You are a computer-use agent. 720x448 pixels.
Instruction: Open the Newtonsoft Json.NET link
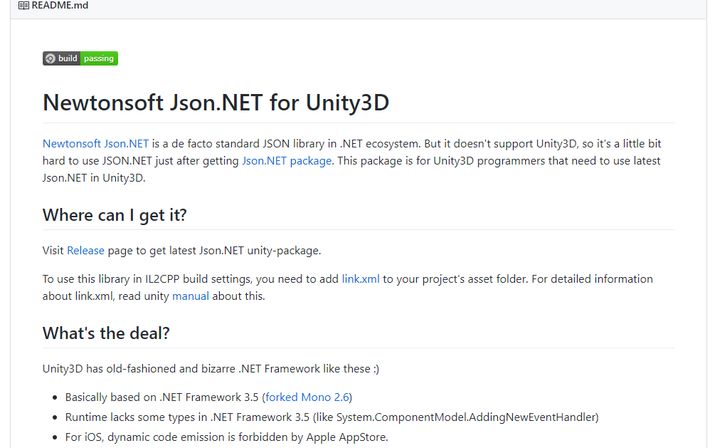click(x=96, y=144)
